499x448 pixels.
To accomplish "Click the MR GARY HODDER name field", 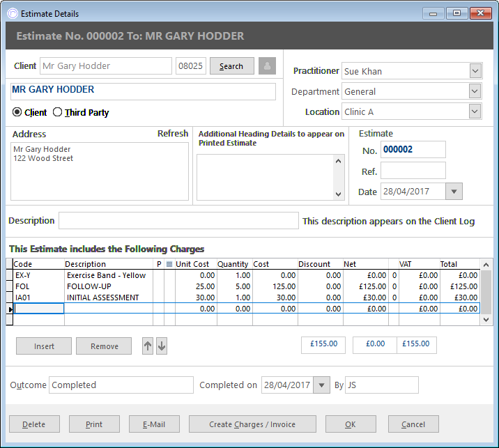I will [x=143, y=91].
